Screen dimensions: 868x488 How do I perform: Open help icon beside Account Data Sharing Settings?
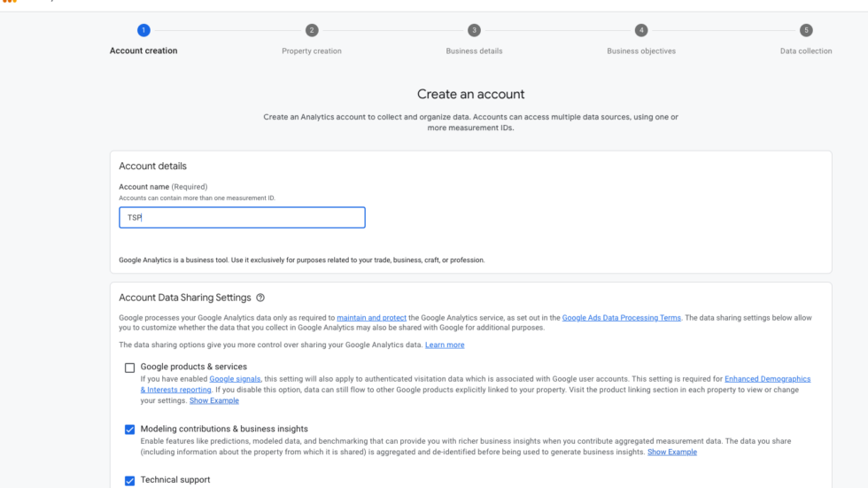(x=260, y=298)
